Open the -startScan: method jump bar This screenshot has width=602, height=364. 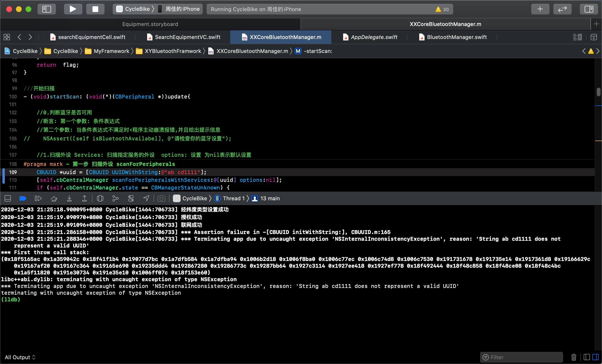(318, 51)
